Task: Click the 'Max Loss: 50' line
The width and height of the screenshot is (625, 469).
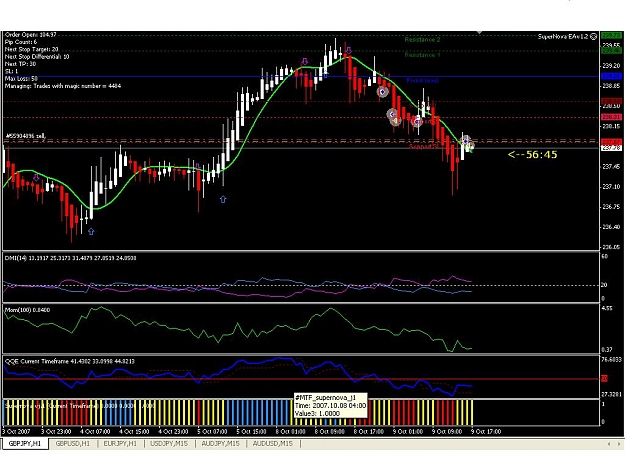Action: 21,78
